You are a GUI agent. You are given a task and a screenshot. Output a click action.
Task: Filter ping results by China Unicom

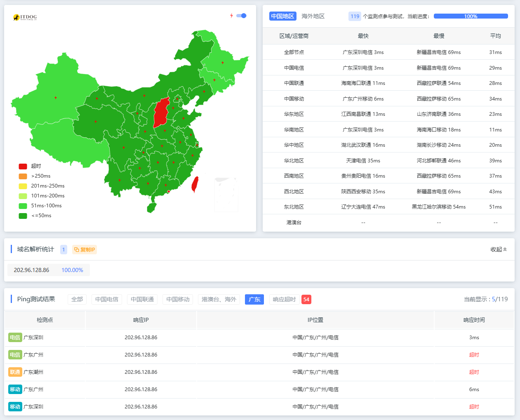[142, 299]
